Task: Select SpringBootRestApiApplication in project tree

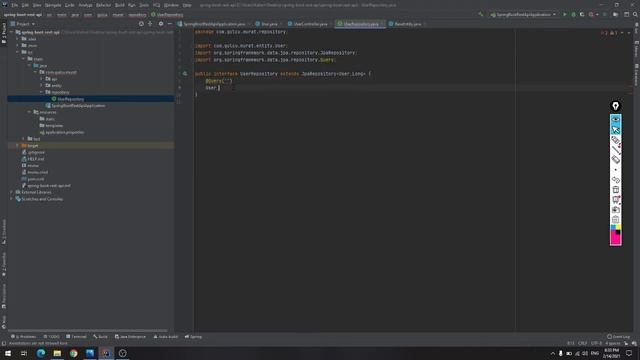Action: [x=78, y=106]
